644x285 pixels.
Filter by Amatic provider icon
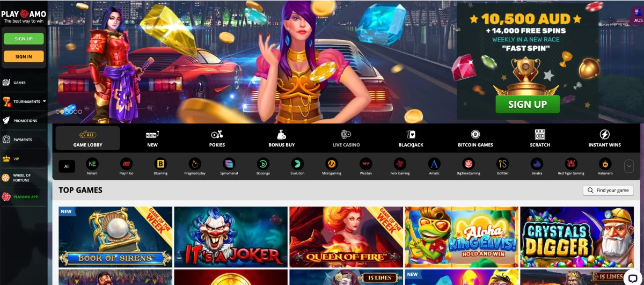point(434,164)
